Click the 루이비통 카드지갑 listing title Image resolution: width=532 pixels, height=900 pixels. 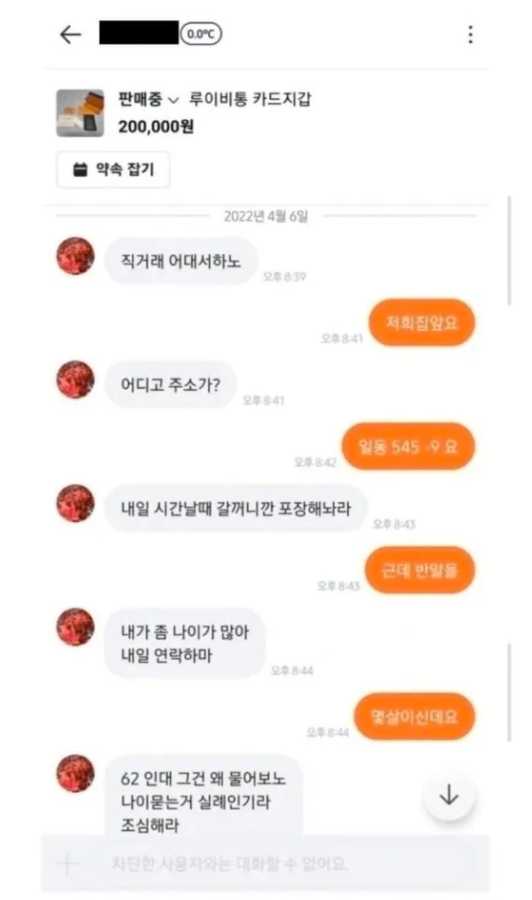pos(250,99)
